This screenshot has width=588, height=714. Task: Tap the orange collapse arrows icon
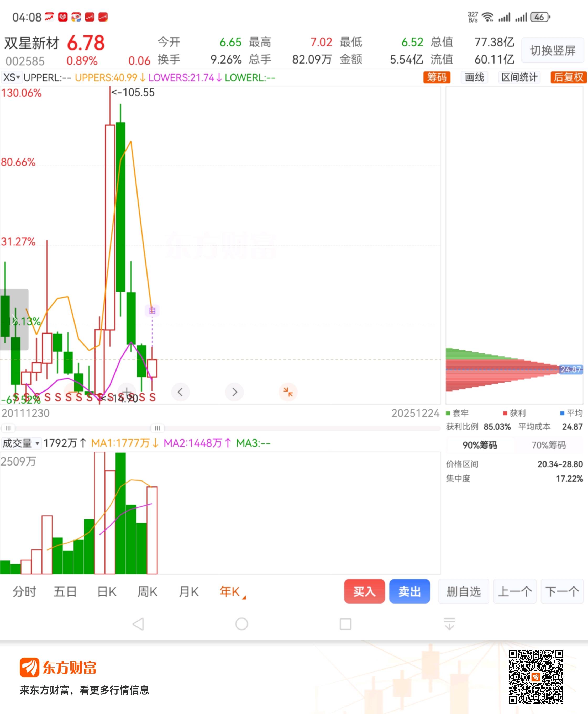tap(288, 392)
